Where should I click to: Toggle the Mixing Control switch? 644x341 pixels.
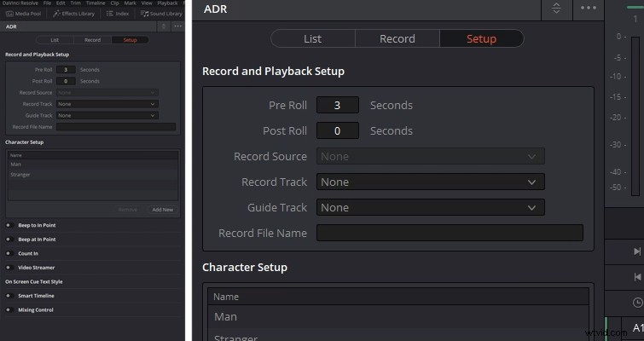pos(9,309)
